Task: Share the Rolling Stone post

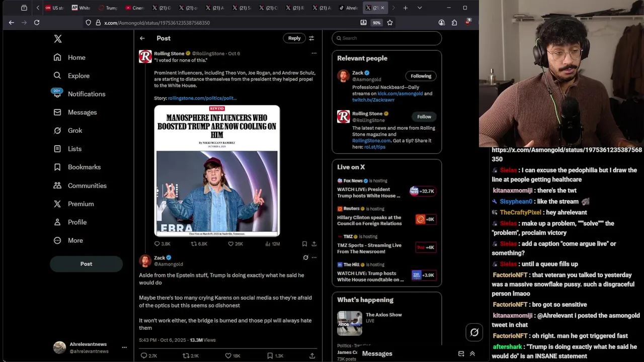Action: click(314, 244)
